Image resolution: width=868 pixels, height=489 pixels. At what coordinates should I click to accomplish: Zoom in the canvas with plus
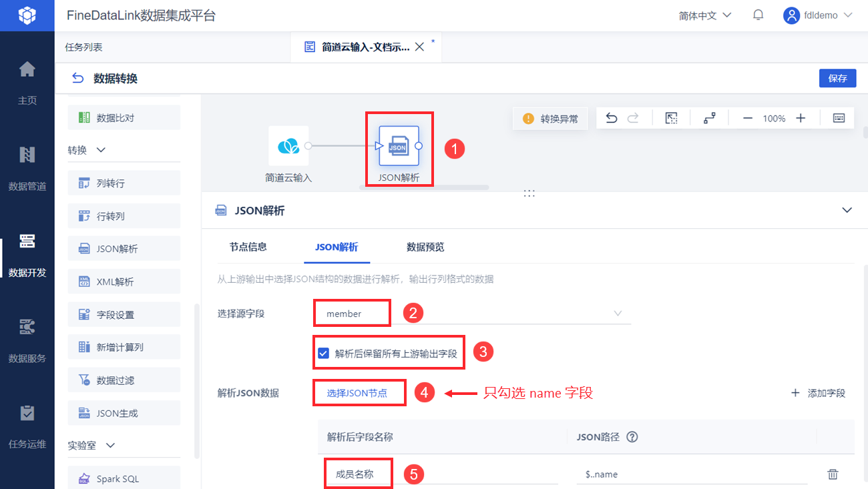(801, 118)
